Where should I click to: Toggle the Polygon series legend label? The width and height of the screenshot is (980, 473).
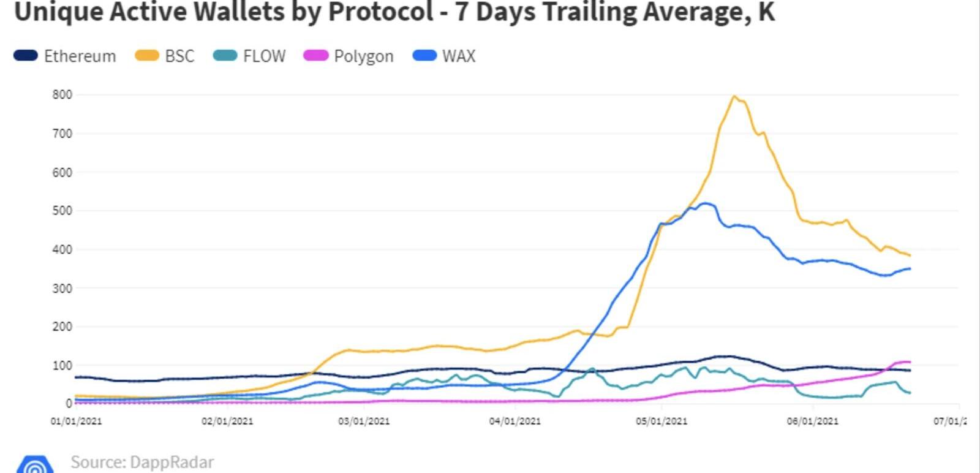tap(363, 56)
